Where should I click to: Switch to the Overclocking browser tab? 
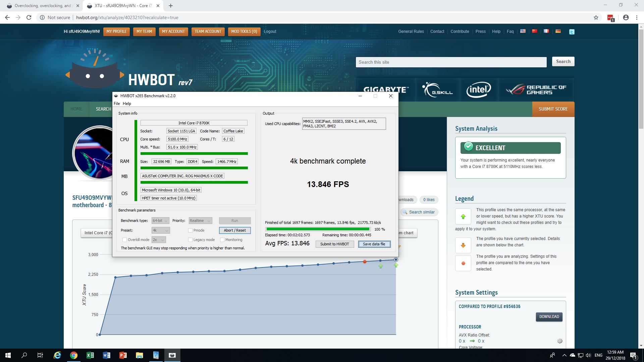(42, 6)
